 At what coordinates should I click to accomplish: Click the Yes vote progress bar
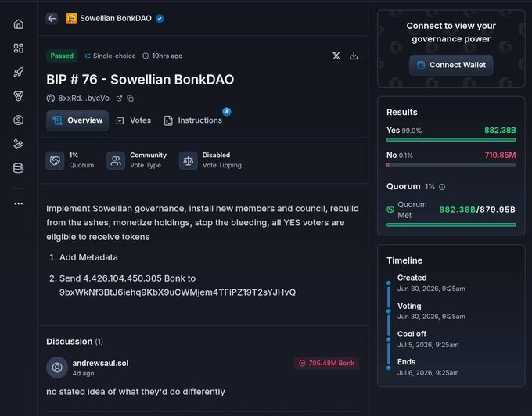coord(451,140)
